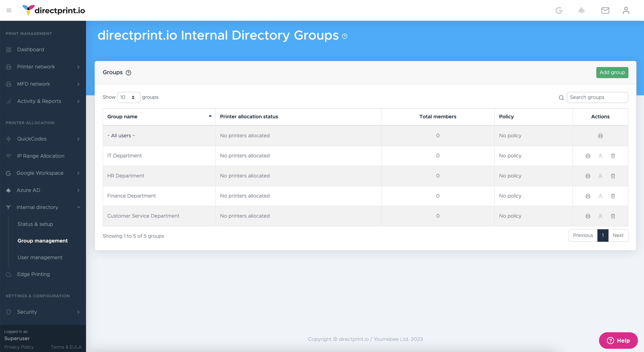
Task: Click the Groups help question icon
Action: (128, 73)
